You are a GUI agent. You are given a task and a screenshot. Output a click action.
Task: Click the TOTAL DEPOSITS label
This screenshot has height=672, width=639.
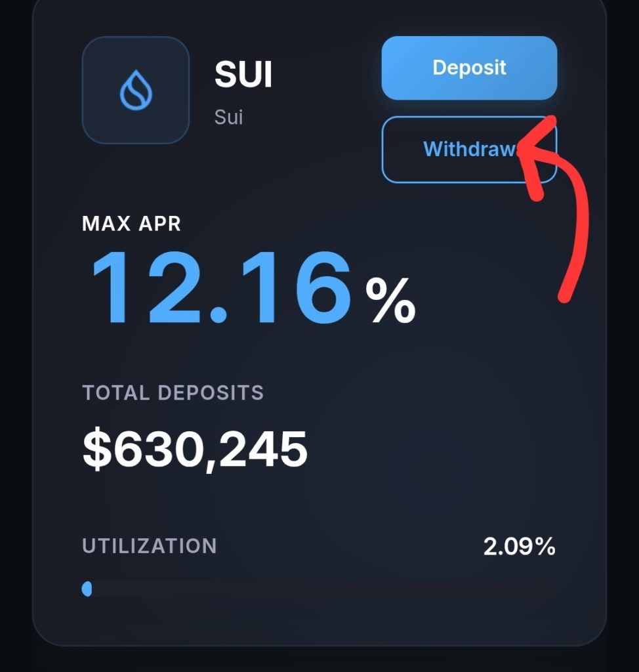173,392
